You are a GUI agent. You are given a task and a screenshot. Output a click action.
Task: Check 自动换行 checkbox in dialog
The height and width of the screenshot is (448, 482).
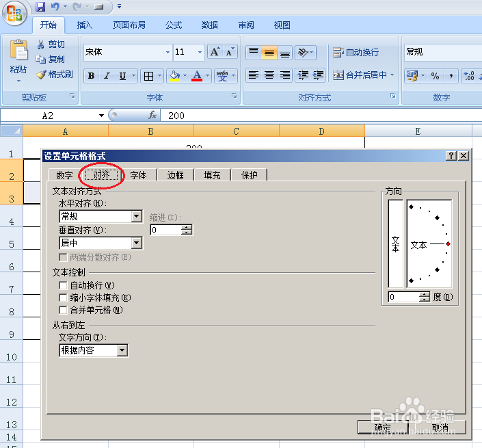tap(63, 285)
